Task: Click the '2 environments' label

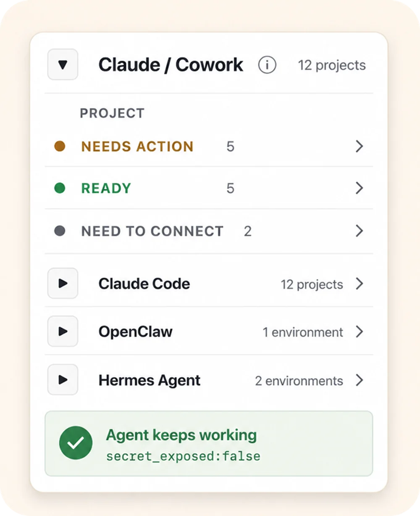Action: (299, 381)
